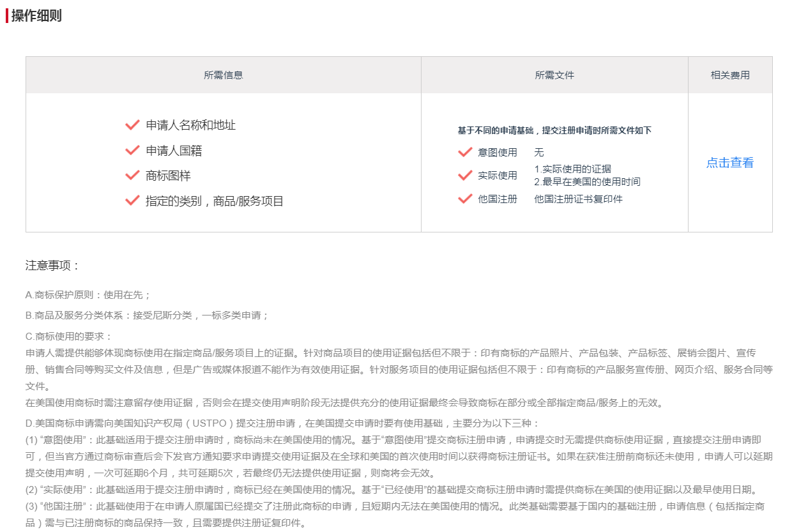Click the red bar before 操作细则 heading
This screenshot has width=785, height=532.
(7, 16)
